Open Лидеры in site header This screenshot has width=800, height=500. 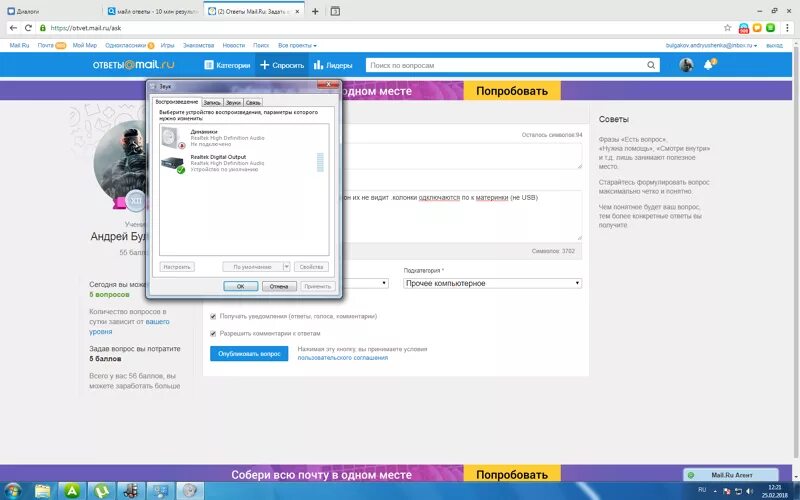333,65
